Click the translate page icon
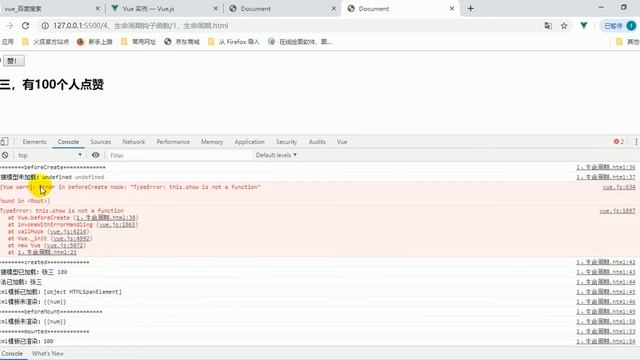This screenshot has width=640, height=360. click(x=548, y=26)
